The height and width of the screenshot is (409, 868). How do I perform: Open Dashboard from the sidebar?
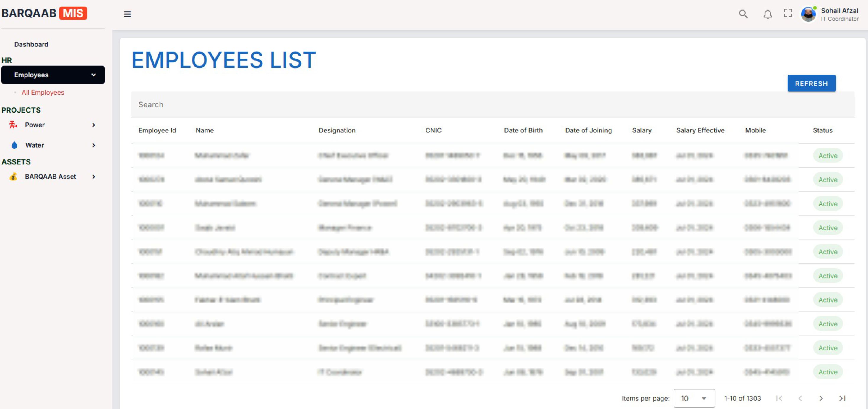[x=31, y=44]
